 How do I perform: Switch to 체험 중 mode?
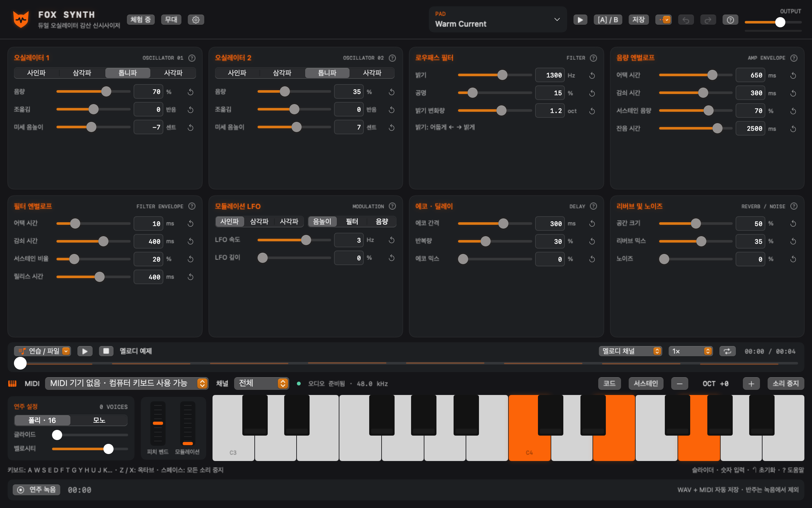(x=141, y=20)
